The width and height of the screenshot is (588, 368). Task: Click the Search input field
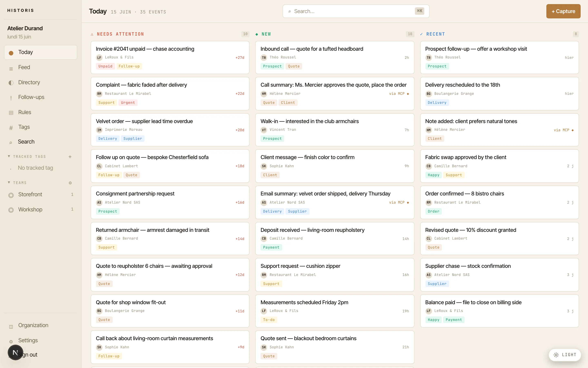(x=356, y=11)
